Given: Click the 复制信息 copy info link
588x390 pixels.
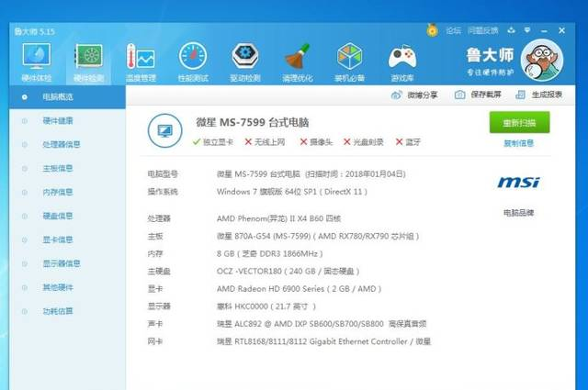Looking at the screenshot, I should click(518, 143).
